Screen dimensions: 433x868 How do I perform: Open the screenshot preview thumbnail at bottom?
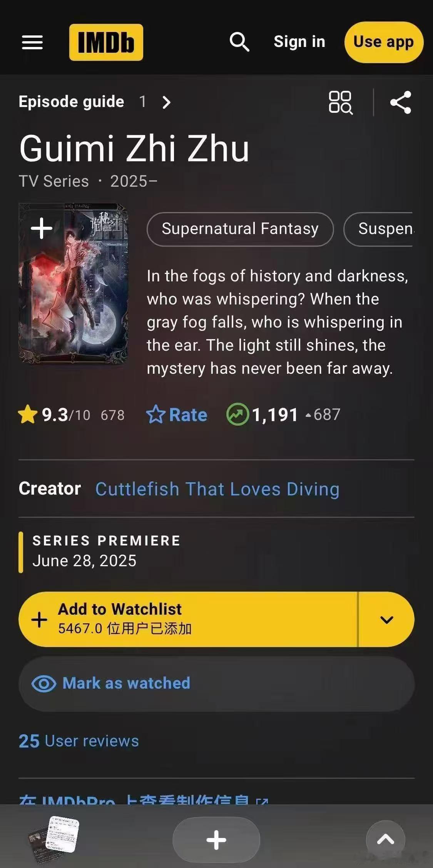point(55,839)
